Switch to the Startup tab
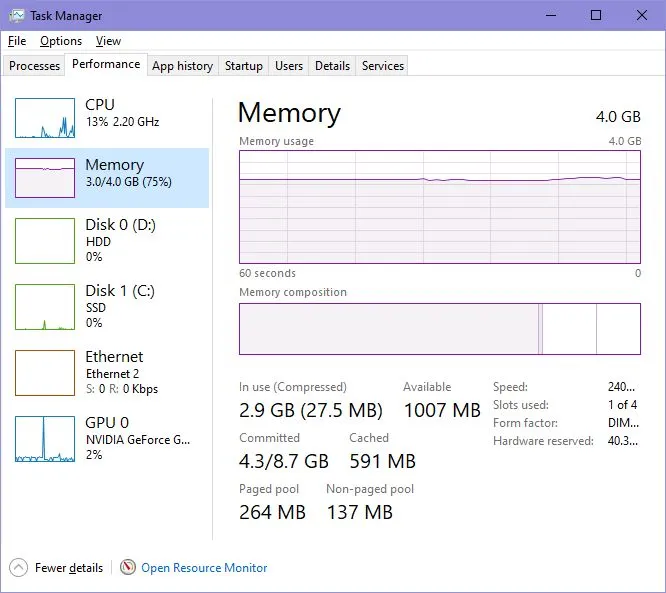The width and height of the screenshot is (666, 593). pos(244,66)
